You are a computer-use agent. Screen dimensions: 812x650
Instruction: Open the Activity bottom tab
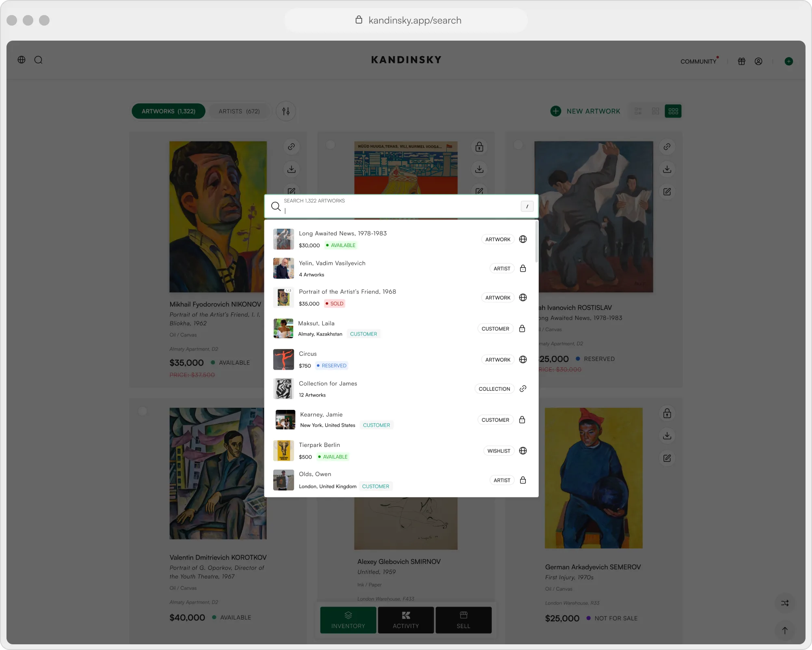pos(406,620)
